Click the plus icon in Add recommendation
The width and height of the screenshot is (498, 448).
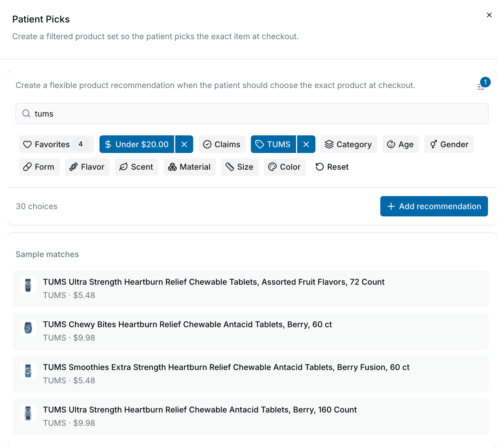click(391, 206)
